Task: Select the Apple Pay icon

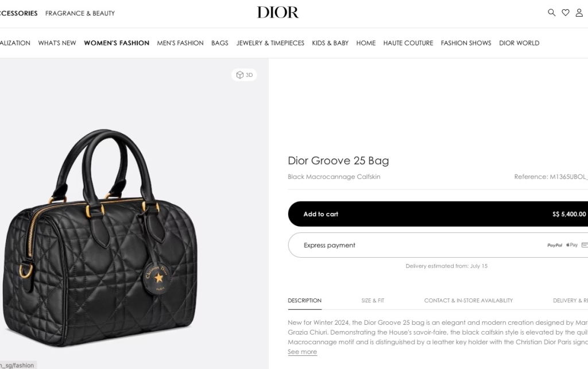Action: click(x=572, y=245)
